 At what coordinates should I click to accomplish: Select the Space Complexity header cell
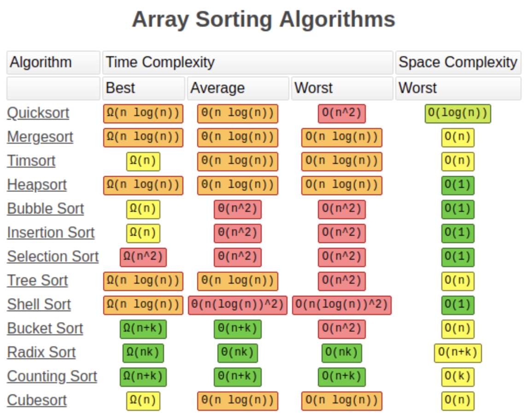click(458, 63)
